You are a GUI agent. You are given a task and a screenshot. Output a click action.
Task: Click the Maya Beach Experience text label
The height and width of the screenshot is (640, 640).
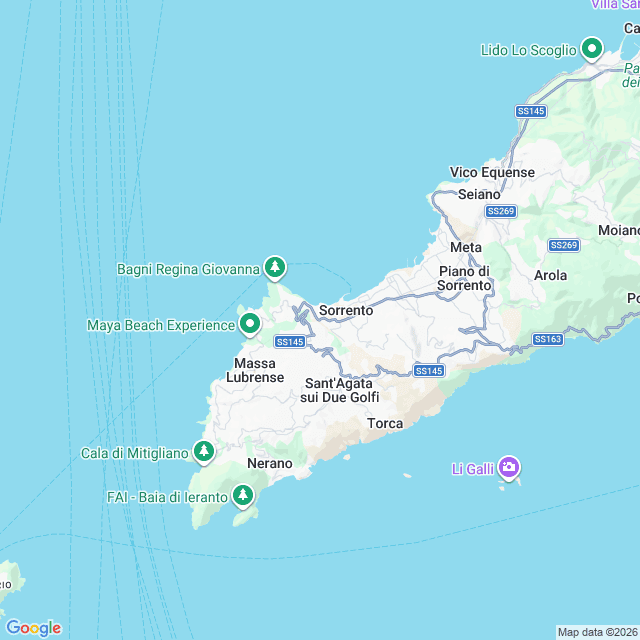point(161,325)
